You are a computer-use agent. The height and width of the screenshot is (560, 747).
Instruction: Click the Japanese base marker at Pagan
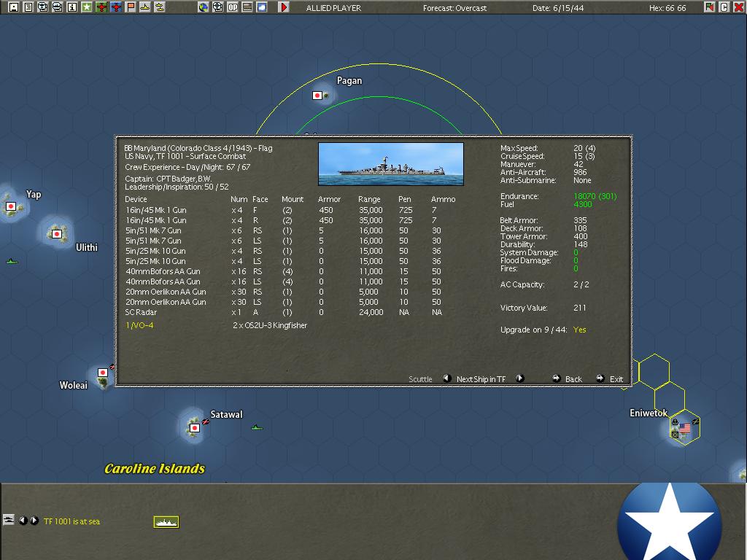[317, 96]
